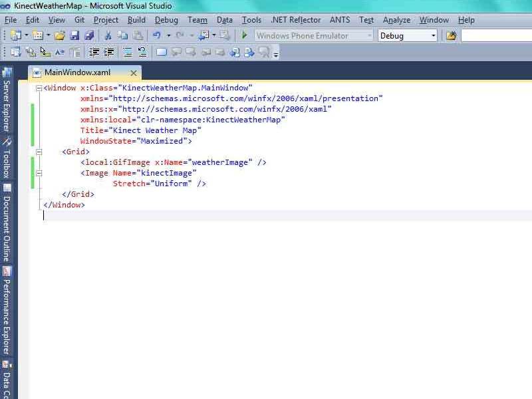532x399 pixels.
Task: Click the New Project toolbar icon
Action: 16,35
